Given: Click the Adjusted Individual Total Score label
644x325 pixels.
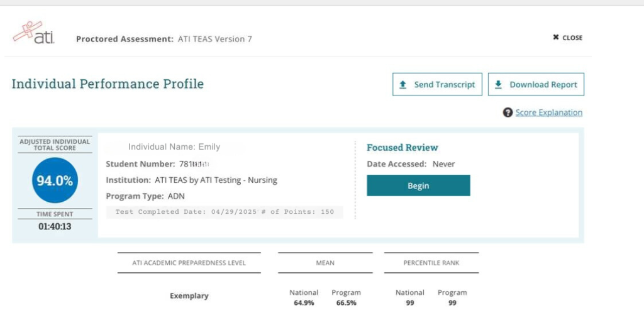Looking at the screenshot, I should [55, 145].
